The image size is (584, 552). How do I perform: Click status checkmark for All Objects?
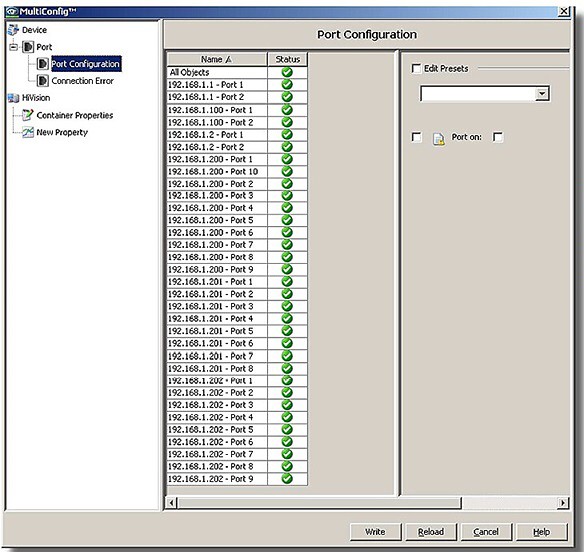287,72
